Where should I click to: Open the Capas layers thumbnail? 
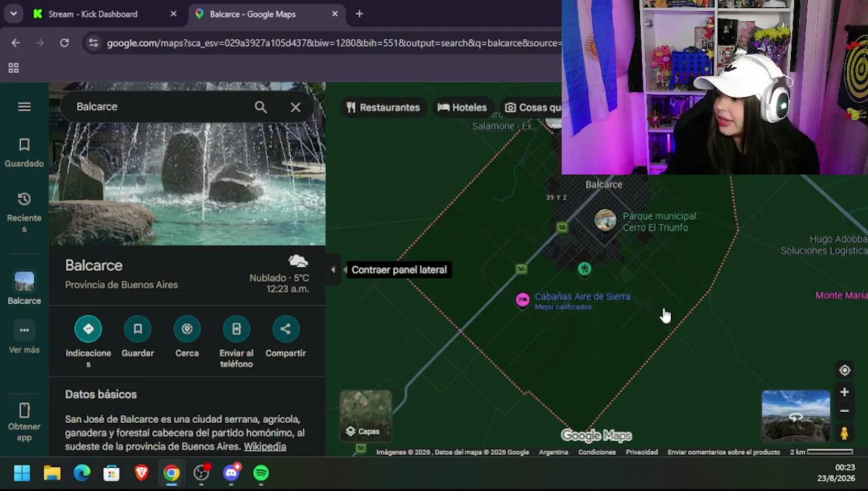pyautogui.click(x=366, y=415)
